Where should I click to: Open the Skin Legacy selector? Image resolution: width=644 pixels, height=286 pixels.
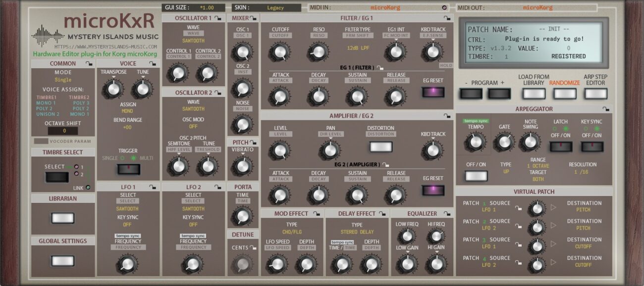click(275, 8)
